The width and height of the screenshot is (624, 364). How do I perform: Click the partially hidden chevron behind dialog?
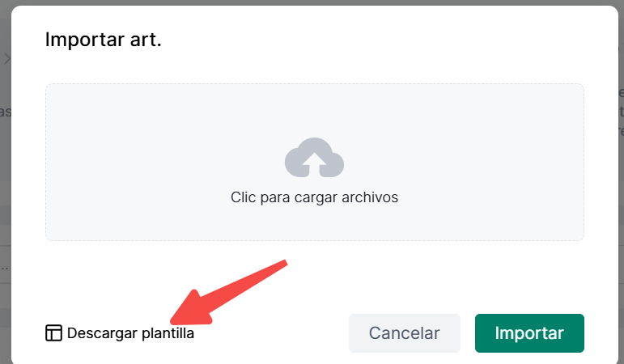click(x=6, y=59)
